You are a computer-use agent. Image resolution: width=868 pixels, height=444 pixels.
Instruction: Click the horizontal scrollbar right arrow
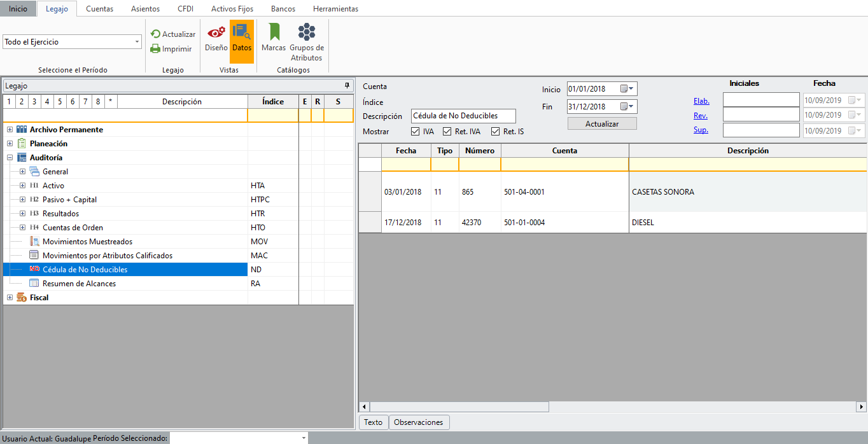coord(862,406)
